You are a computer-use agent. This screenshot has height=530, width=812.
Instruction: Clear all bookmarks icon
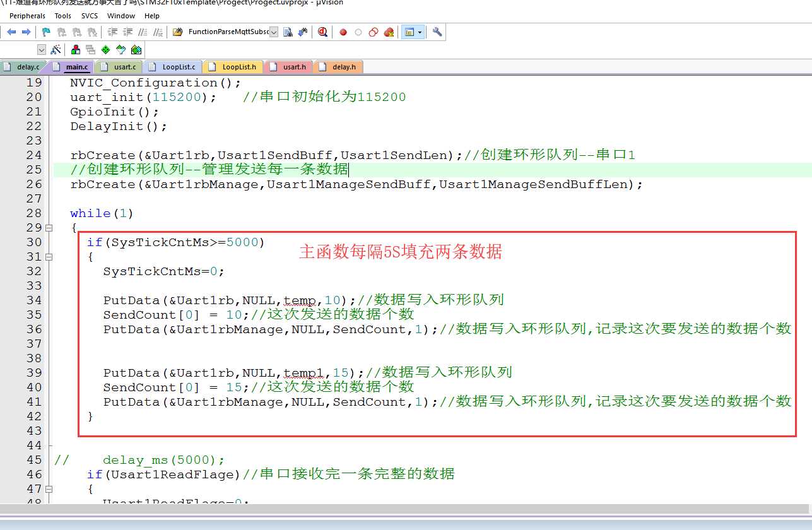(x=92, y=32)
